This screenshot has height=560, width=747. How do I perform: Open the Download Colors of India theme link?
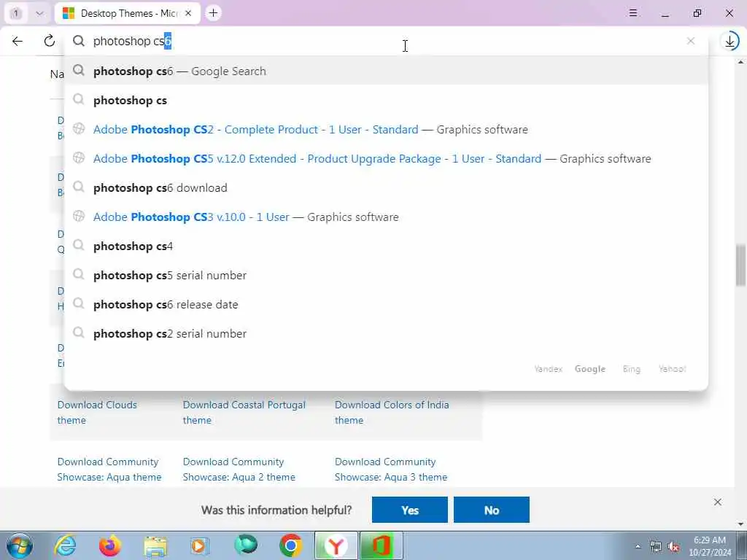coord(392,413)
